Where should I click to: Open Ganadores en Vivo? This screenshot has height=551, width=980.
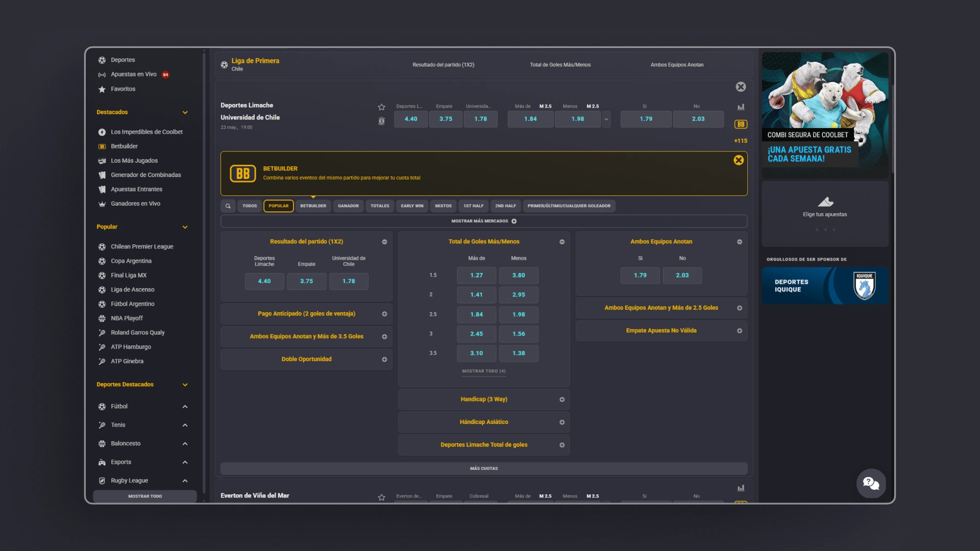click(x=135, y=203)
